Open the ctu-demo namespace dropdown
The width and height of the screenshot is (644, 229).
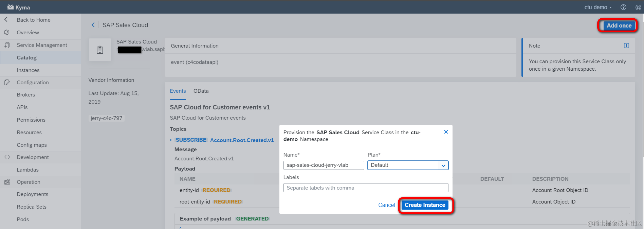[598, 7]
